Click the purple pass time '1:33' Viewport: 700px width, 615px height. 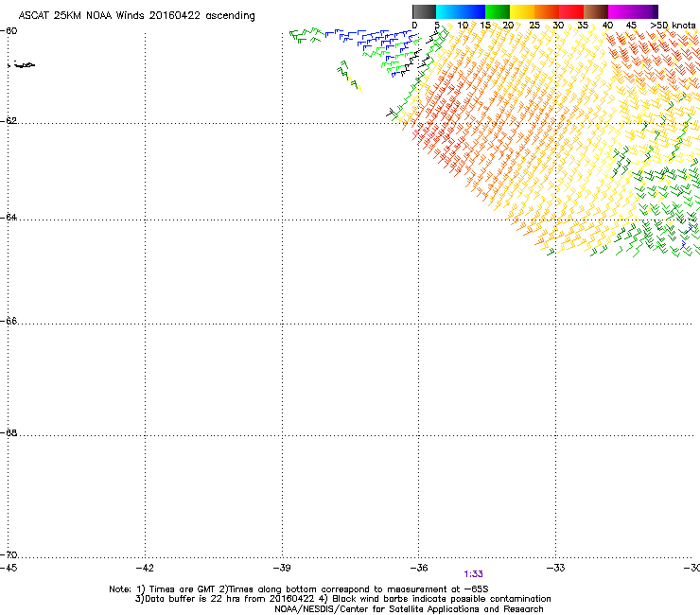[473, 574]
